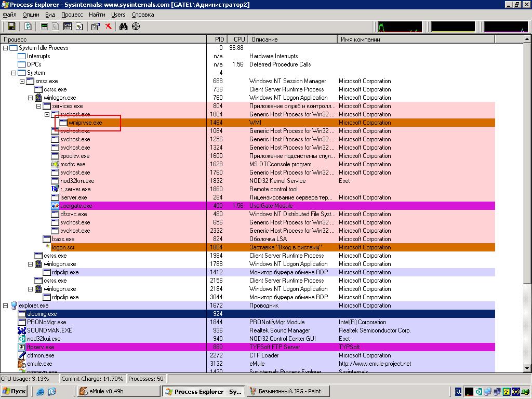Click the ctfmon.exe pen icon
This screenshot has width=532, height=399.
tap(22, 355)
